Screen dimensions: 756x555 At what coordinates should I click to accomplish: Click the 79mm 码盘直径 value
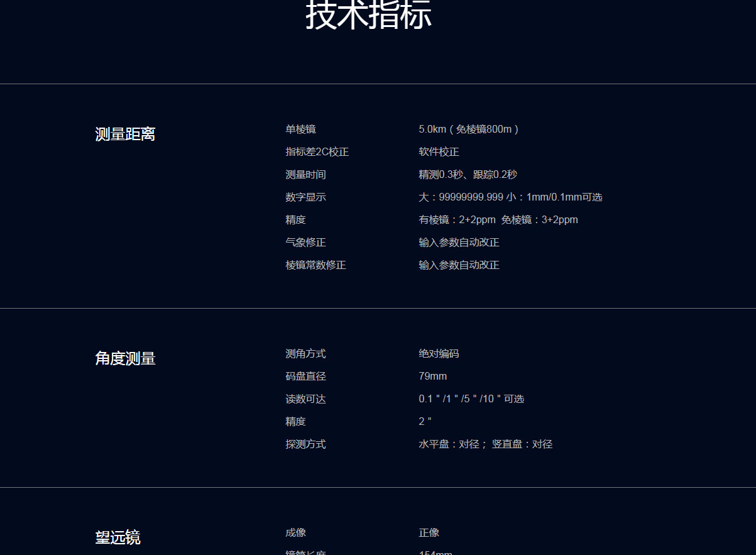coord(432,376)
